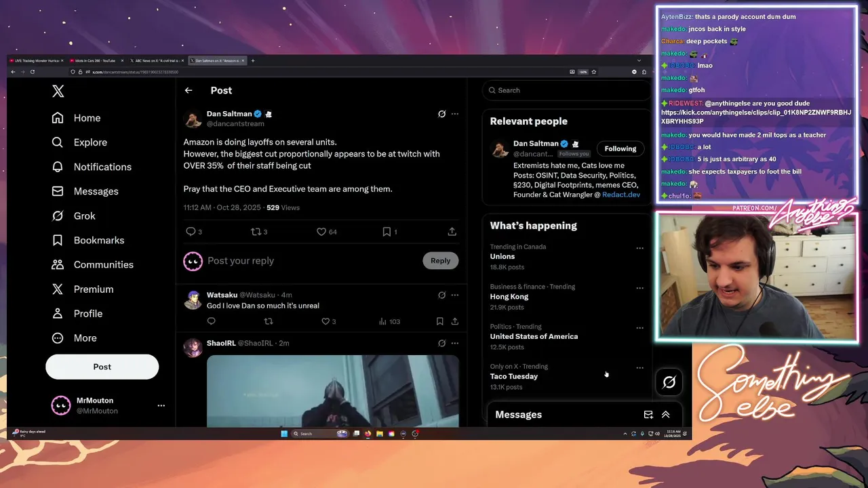Click Grok icon on ShaoIRL's reply

click(441, 343)
